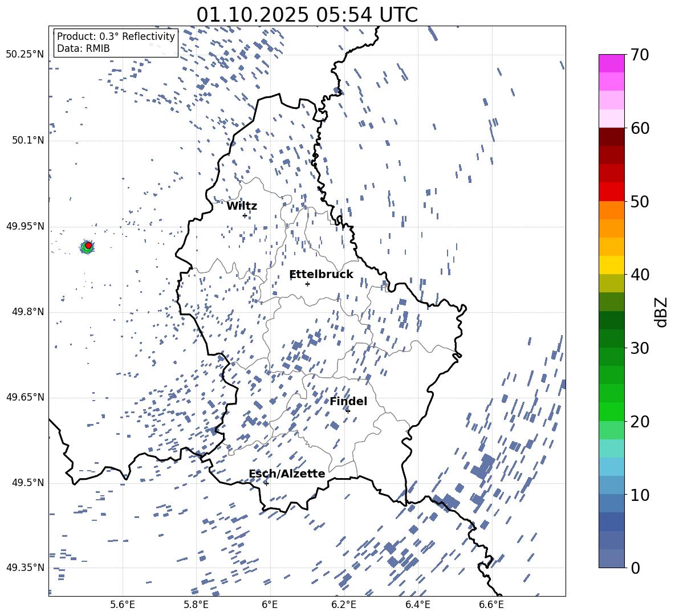Click the colorbar tick value 70
Screen dimensions: 675x616
click(640, 55)
